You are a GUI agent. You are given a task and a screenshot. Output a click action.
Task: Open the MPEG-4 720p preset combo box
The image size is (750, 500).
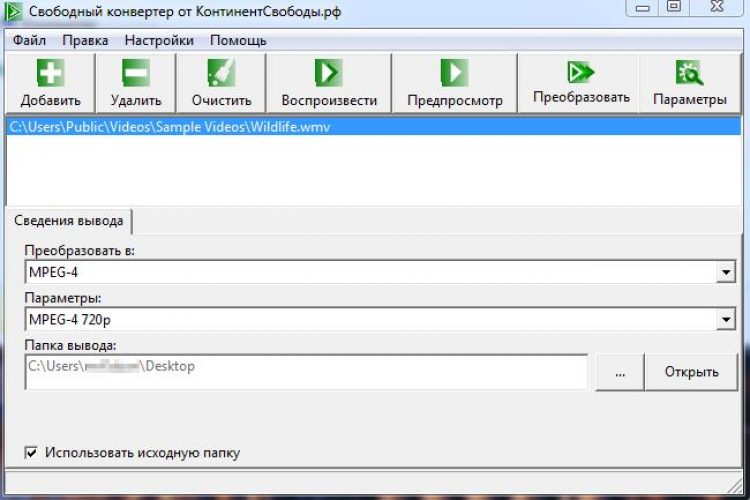[x=370, y=320]
